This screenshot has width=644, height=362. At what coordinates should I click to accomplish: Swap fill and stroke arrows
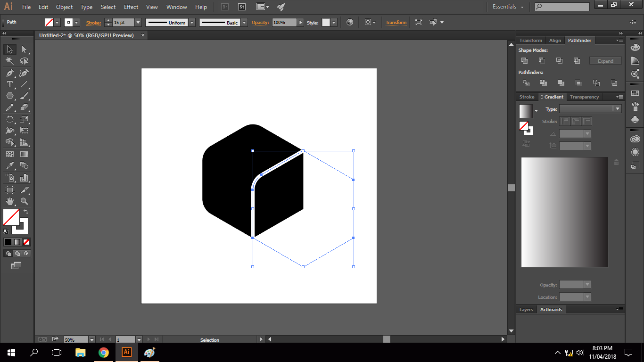coord(26,212)
